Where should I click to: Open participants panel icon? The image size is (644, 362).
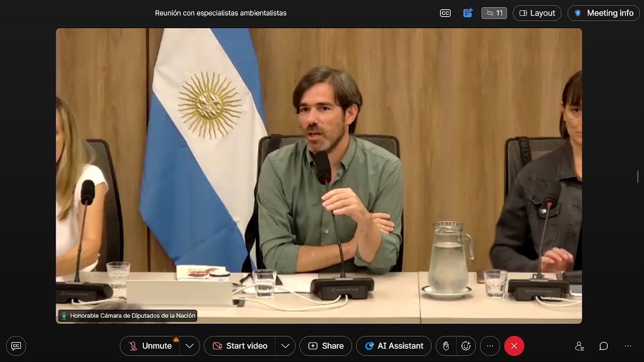coord(580,346)
